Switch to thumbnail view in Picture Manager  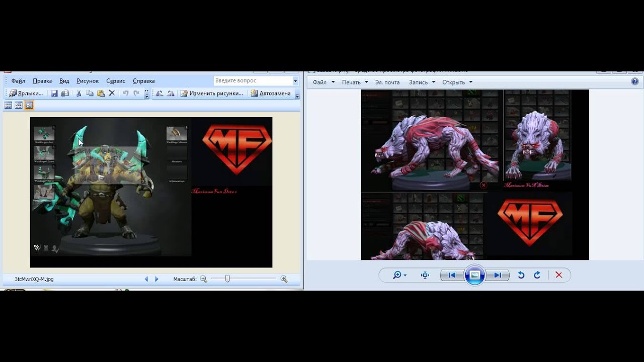8,105
